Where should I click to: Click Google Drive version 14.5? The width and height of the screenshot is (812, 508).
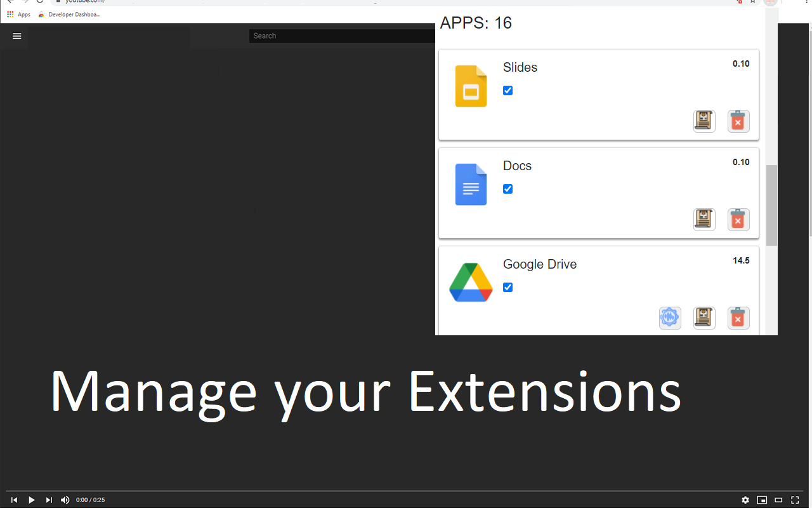[741, 260]
